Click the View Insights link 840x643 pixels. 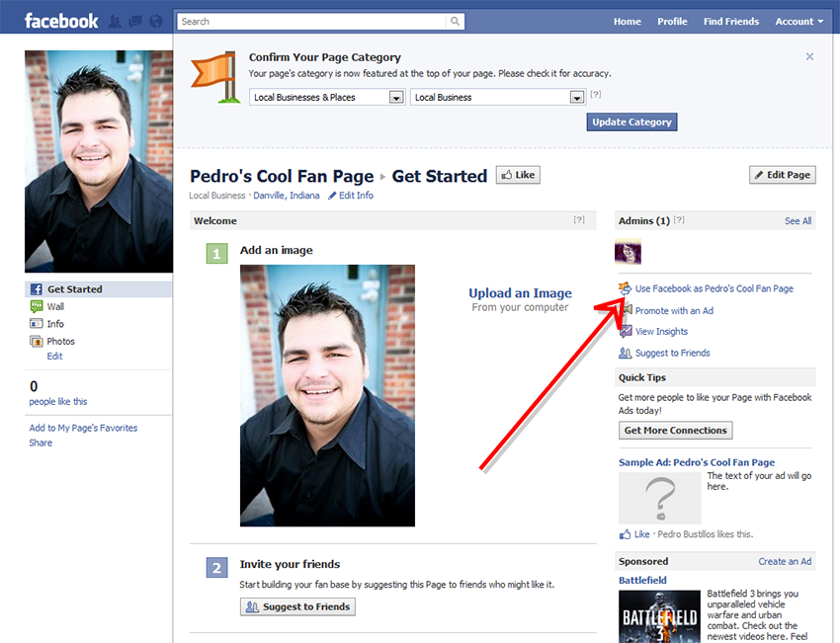661,332
